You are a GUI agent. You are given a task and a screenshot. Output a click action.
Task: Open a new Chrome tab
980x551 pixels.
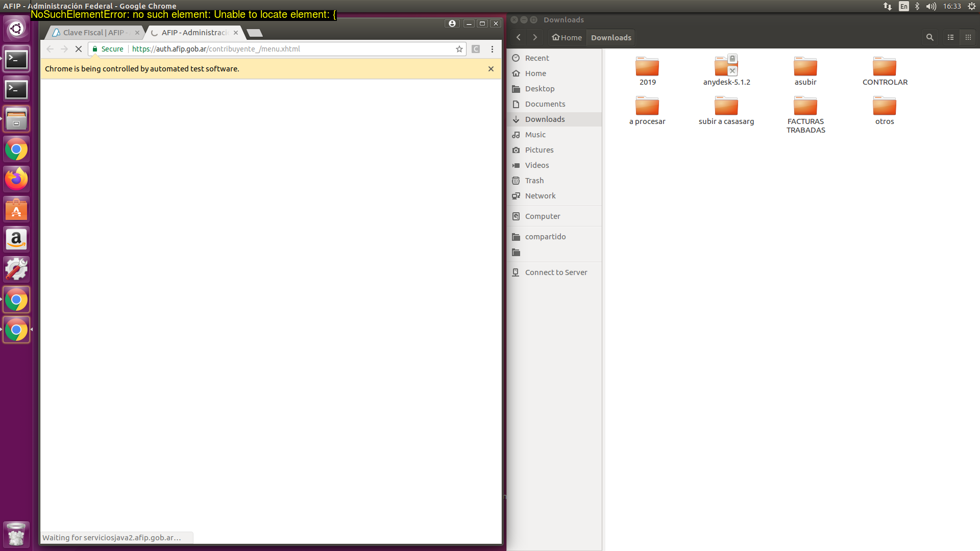tap(254, 33)
